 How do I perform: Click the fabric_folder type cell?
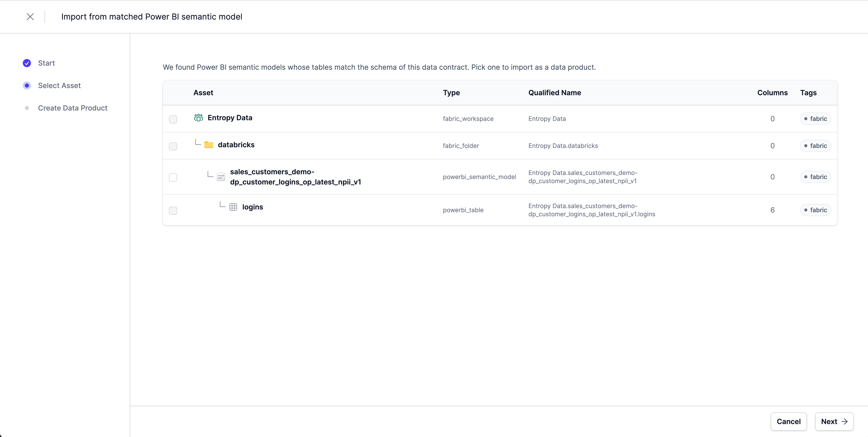click(x=461, y=146)
